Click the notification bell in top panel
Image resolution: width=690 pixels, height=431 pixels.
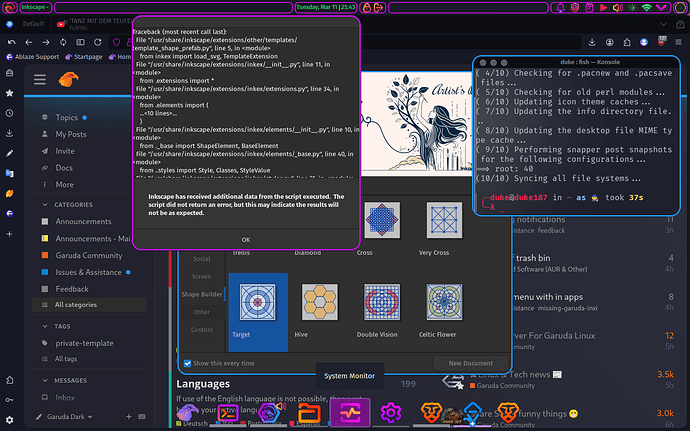(x=560, y=7)
